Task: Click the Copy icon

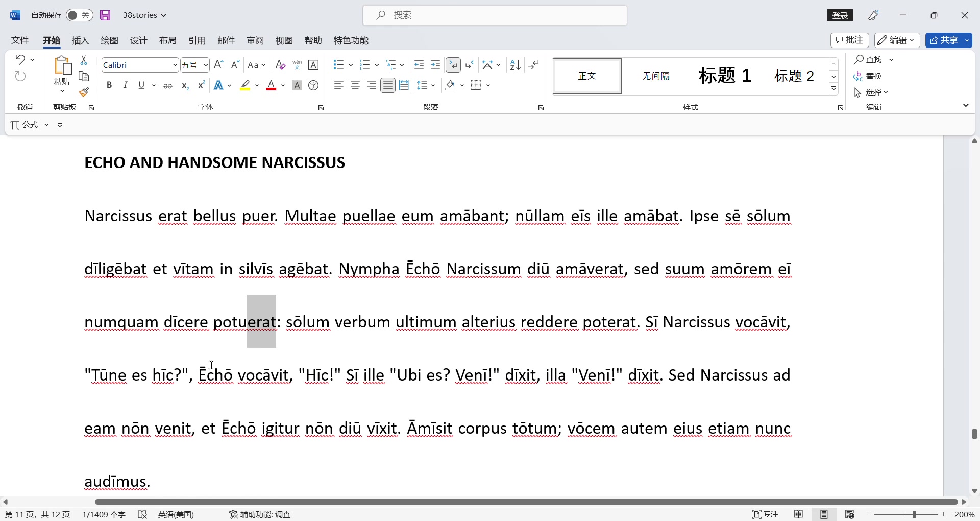Action: click(84, 77)
